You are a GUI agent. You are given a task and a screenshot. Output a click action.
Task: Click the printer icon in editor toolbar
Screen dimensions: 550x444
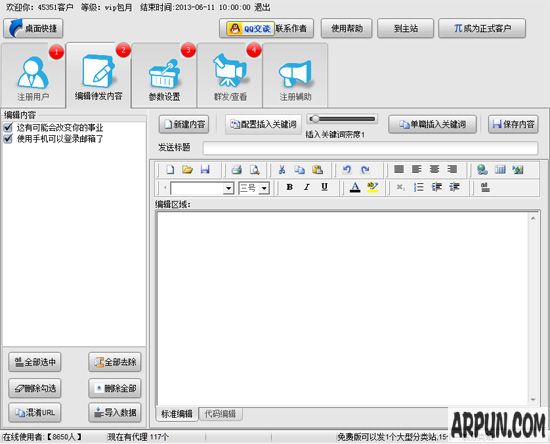(237, 170)
